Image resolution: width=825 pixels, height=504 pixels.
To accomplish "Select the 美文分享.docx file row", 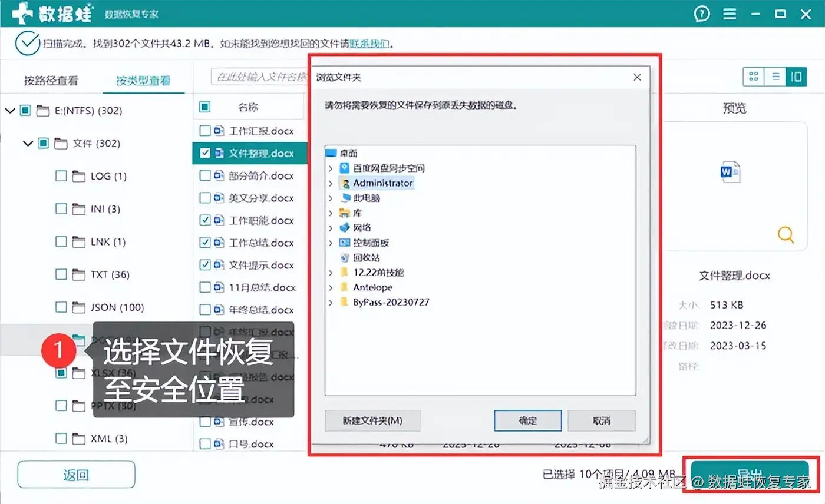I will click(x=250, y=198).
